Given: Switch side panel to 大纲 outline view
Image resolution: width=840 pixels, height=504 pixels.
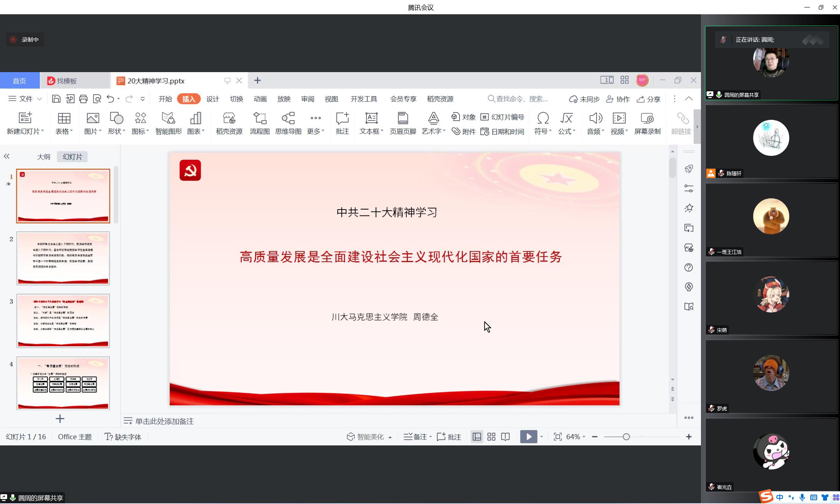Looking at the screenshot, I should [44, 157].
